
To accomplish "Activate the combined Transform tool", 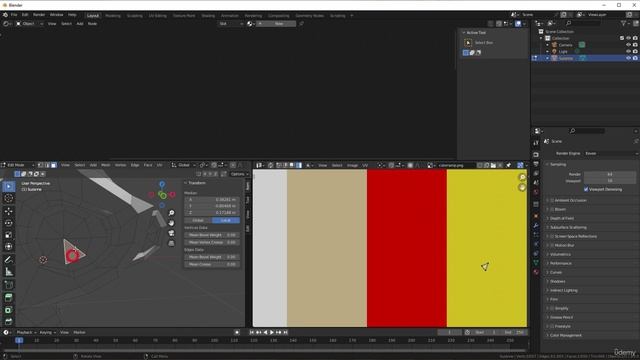I will [x=9, y=247].
